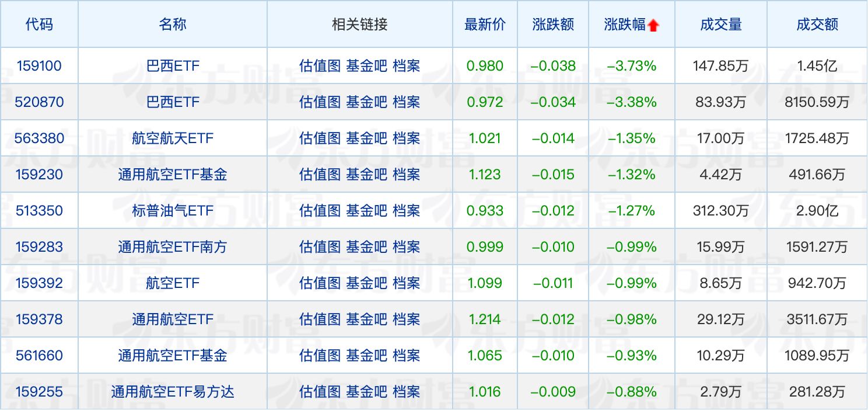Open 档案 for 通用航空ETF 159378 row
This screenshot has height=410, width=868.
coord(406,319)
